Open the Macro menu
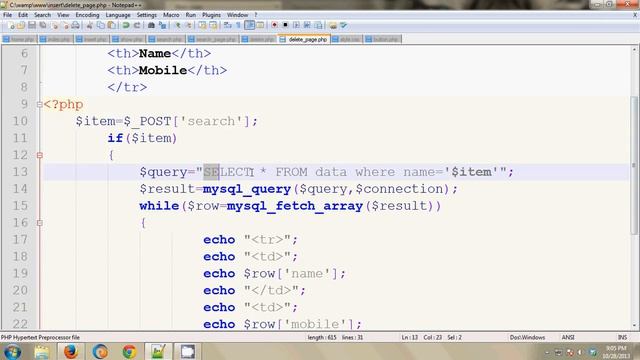The width and height of the screenshot is (640, 360). point(171,15)
